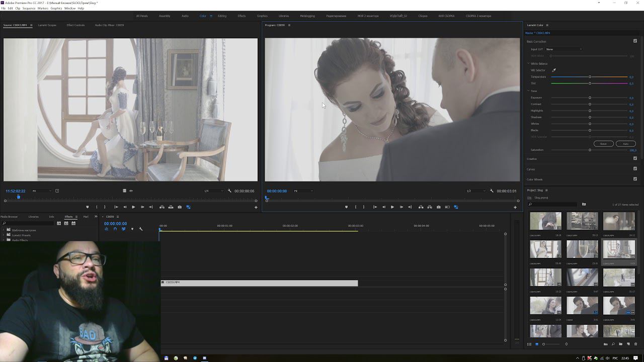Open Input LUT dropdown
Viewport: 644px width, 362px height.
click(x=564, y=49)
